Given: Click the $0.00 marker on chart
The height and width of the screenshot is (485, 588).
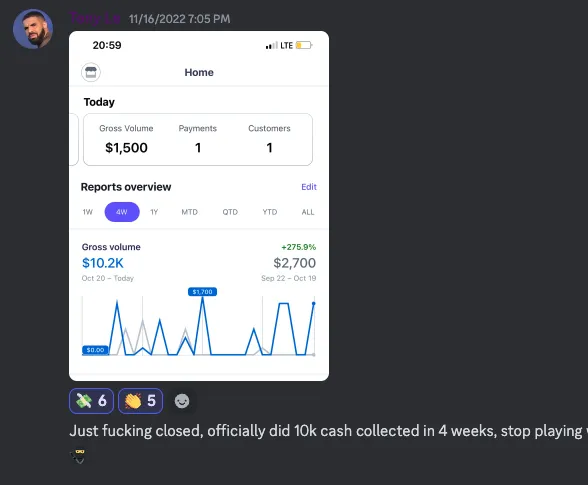Looking at the screenshot, I should click(95, 350).
